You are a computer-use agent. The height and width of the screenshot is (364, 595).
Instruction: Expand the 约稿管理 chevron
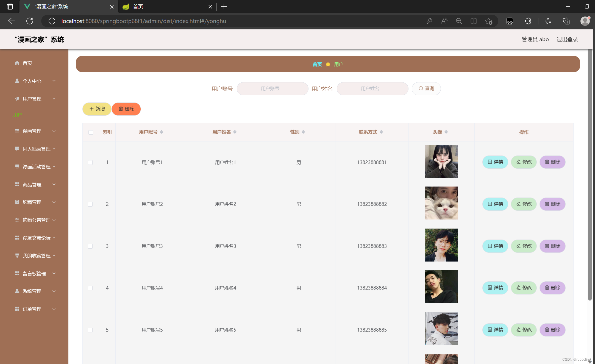(54, 202)
